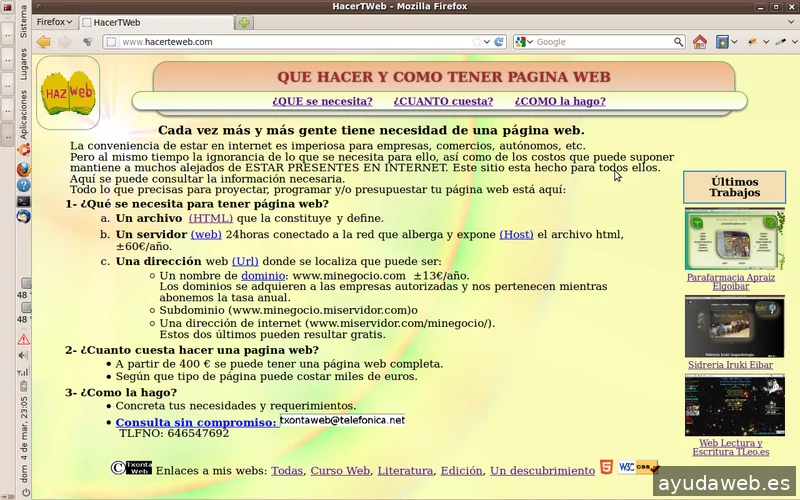The width and height of the screenshot is (800, 500).
Task: Click the Parafarmacia Apraiz thumbnail image
Action: [x=735, y=238]
